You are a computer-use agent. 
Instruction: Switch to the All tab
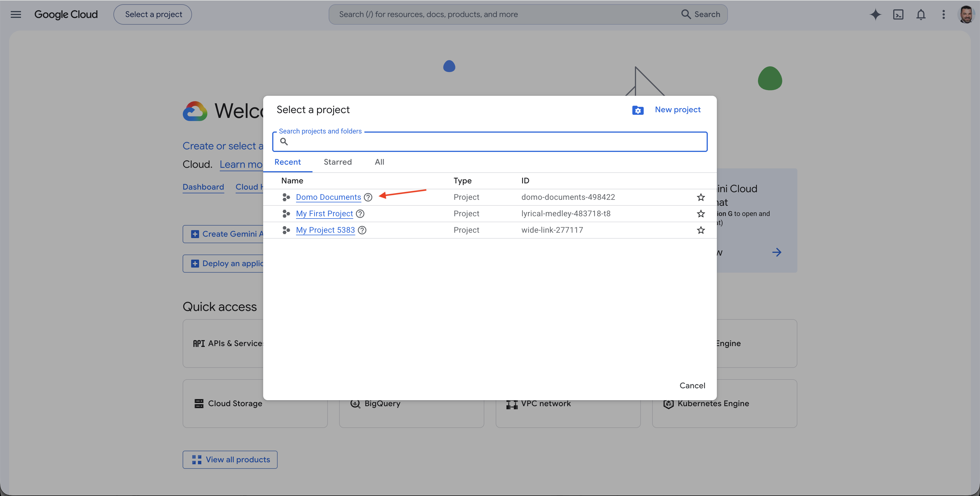379,162
